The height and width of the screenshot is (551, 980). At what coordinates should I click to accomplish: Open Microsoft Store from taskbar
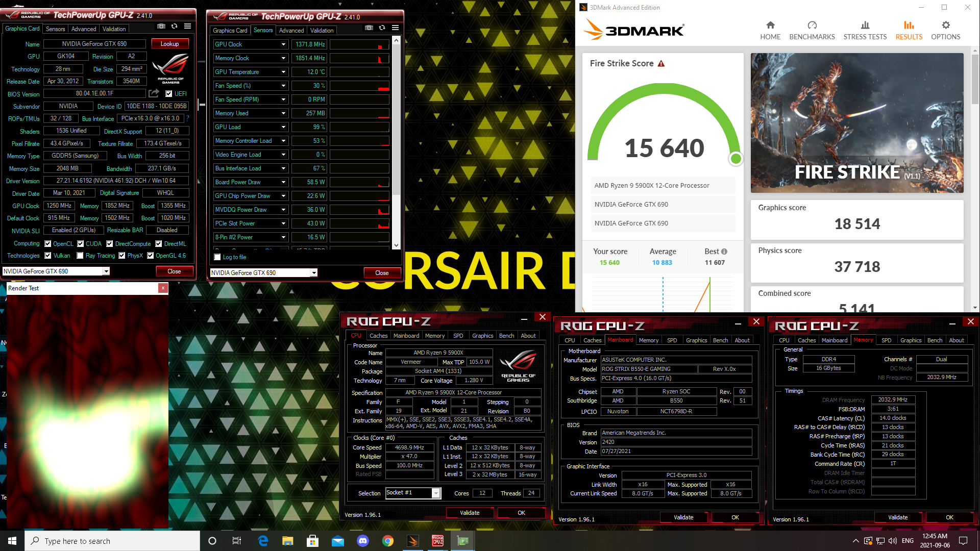(313, 541)
